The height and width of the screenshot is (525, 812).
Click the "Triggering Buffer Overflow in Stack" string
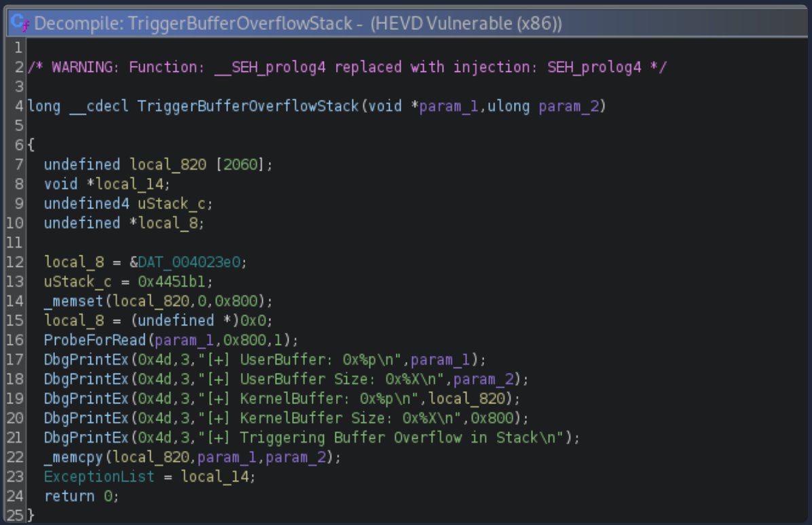click(x=381, y=438)
